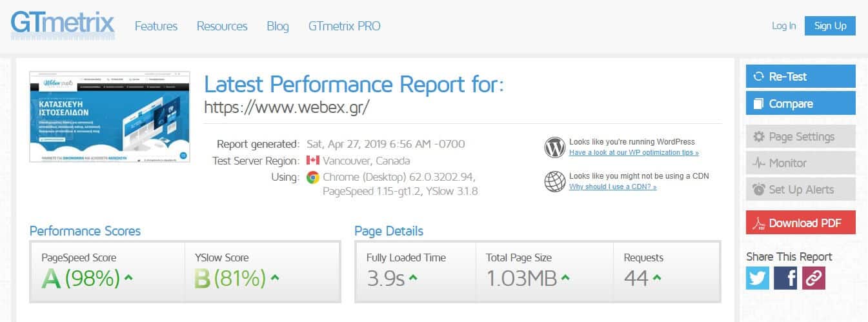The height and width of the screenshot is (322, 868).
Task: Click the Re-Test button
Action: coord(800,76)
